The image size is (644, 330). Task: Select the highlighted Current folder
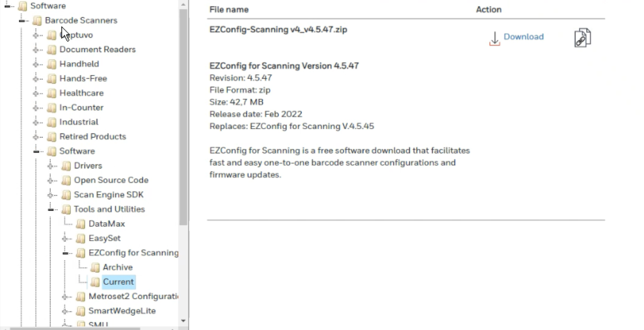pos(118,282)
